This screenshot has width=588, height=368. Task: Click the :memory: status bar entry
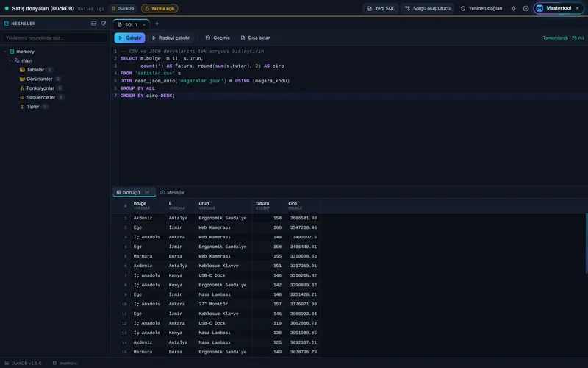point(65,363)
